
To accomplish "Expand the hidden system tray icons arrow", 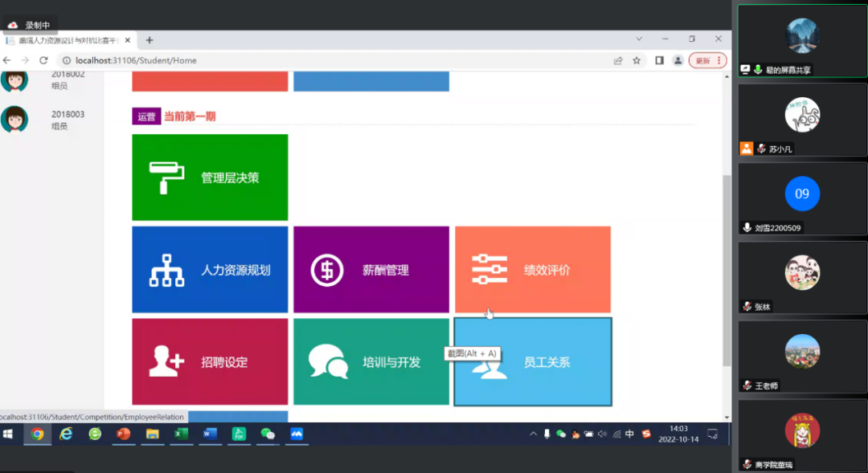I will click(x=532, y=434).
